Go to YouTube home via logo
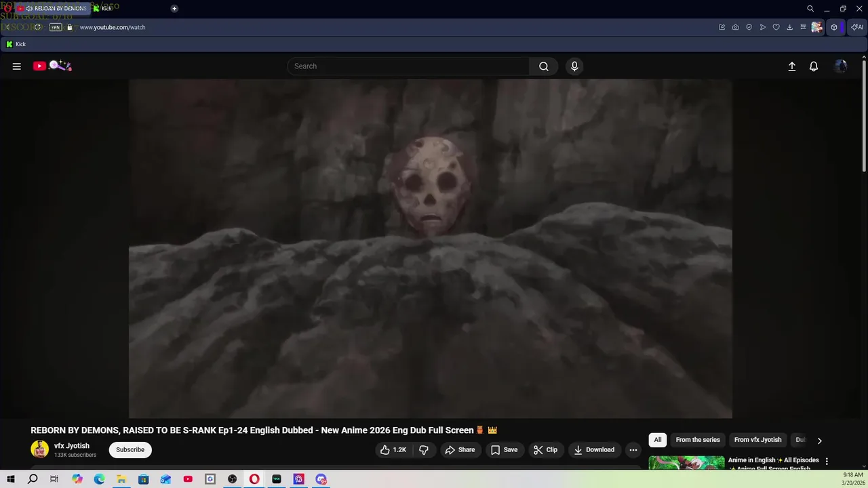 (x=52, y=66)
